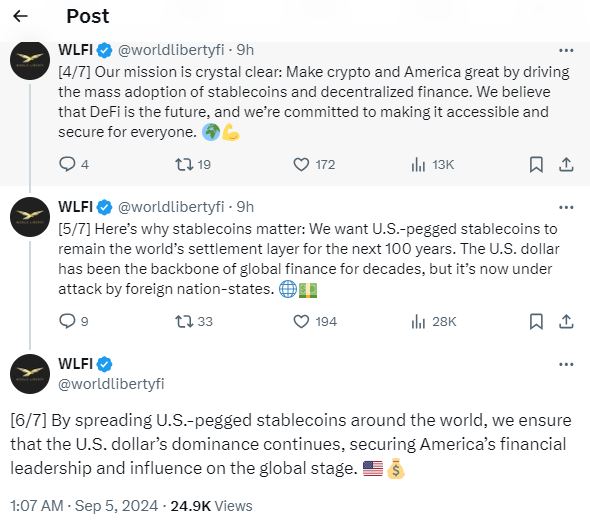
Task: Open more options for [5/7] post
Action: point(566,207)
